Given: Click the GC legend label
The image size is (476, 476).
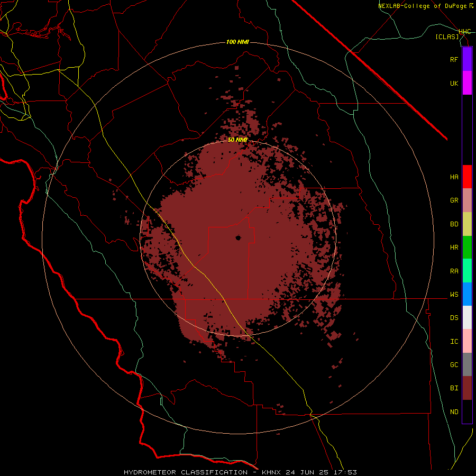Looking at the screenshot, I should (454, 365).
